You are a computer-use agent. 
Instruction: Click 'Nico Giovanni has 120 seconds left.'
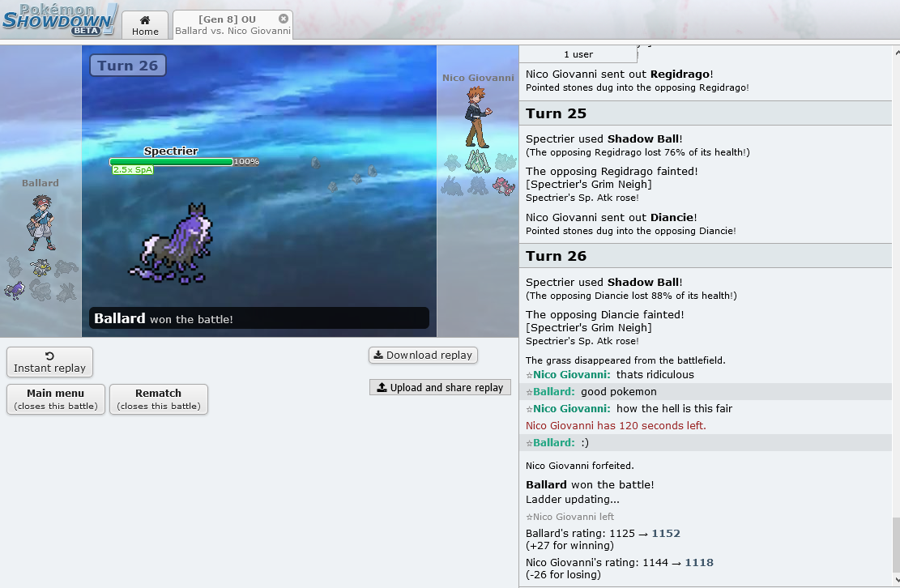coord(616,426)
